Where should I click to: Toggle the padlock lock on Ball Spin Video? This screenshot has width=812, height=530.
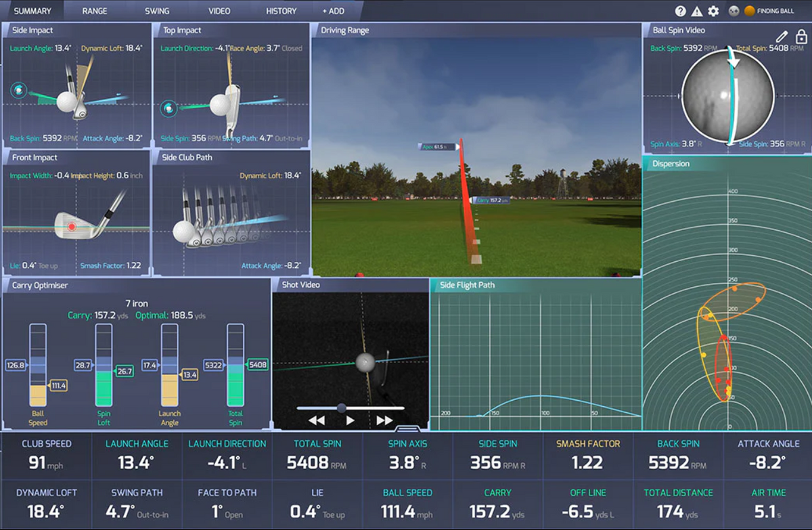tap(800, 37)
